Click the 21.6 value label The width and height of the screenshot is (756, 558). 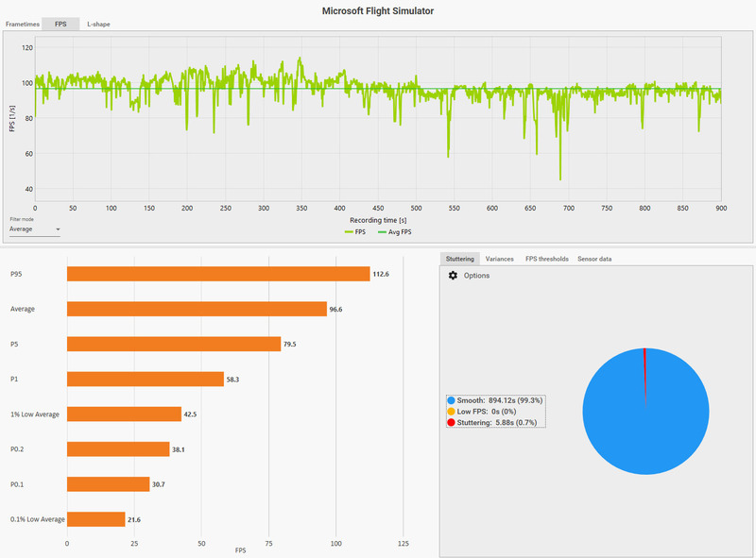[x=134, y=519]
